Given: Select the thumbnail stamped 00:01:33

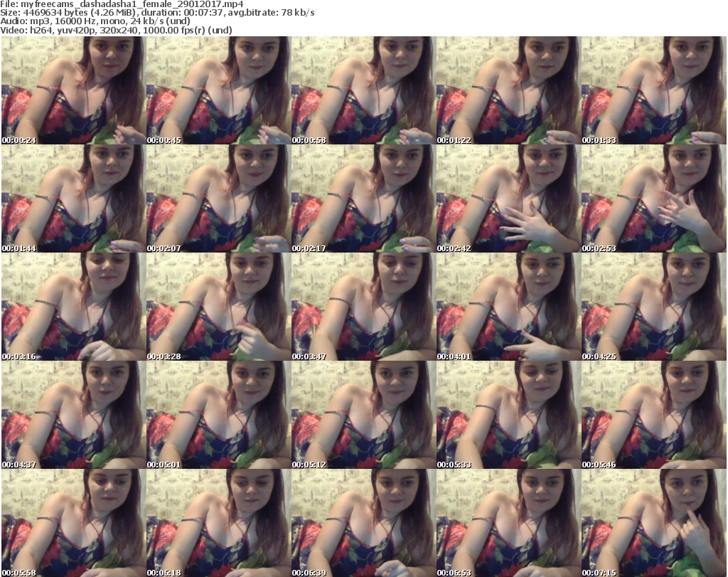Looking at the screenshot, I should (x=654, y=90).
